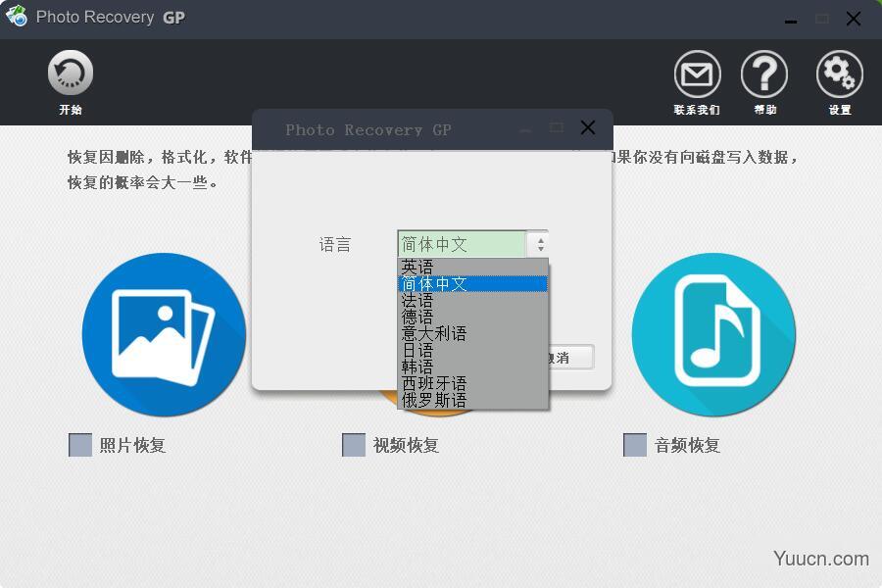882x588 pixels.
Task: Close the language settings dialog
Action: tap(588, 127)
